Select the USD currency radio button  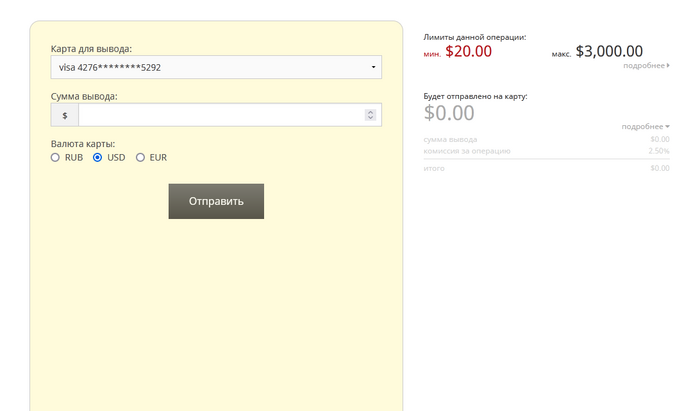click(98, 158)
